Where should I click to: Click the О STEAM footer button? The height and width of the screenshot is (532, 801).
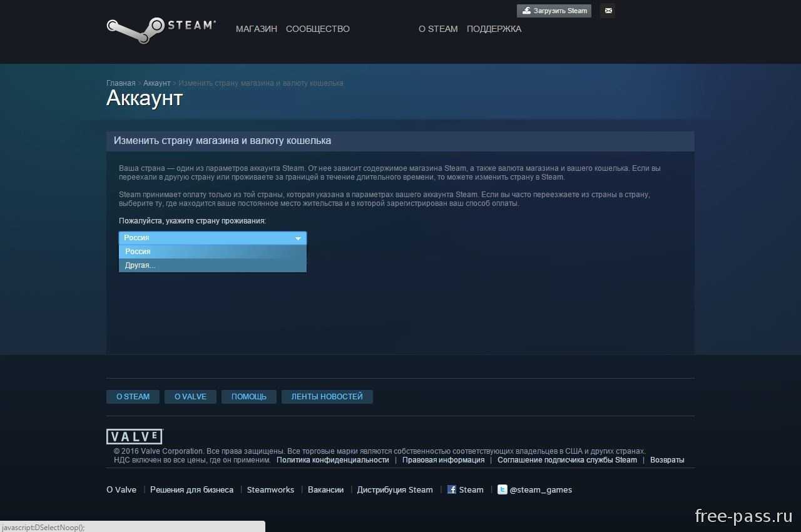point(133,397)
